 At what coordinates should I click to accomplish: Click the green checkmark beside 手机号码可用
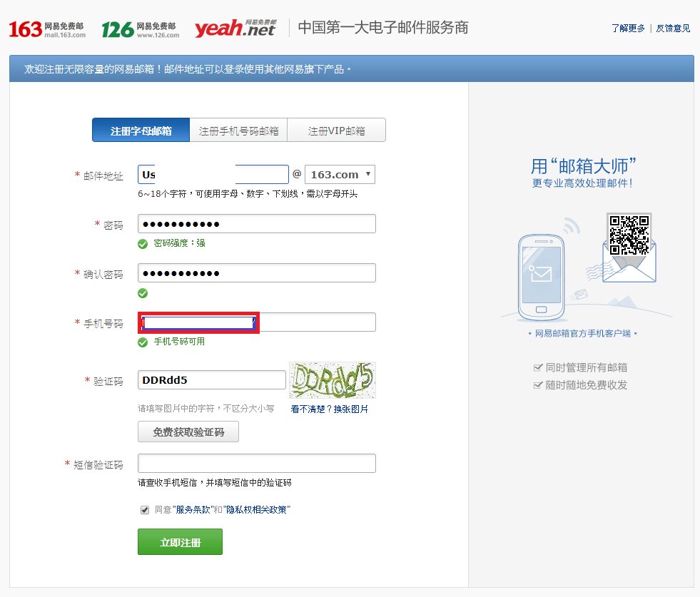142,342
